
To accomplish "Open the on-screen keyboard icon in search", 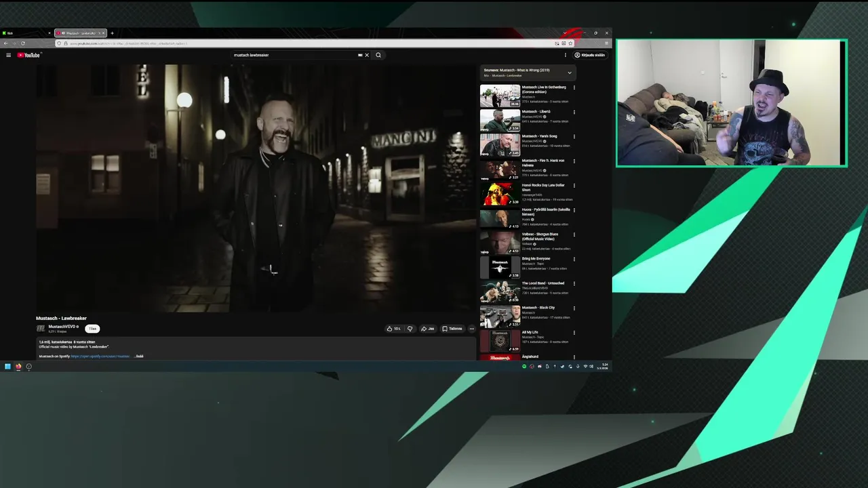I will pos(360,55).
